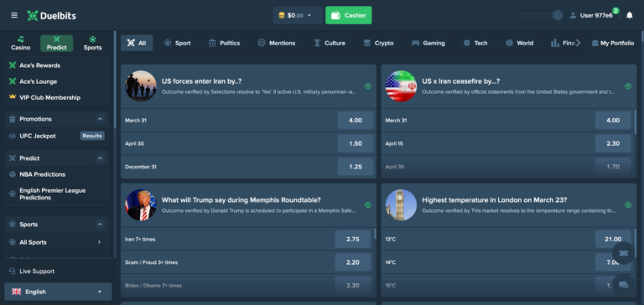Switch to the Predict section
This screenshot has width=644, height=305.
pyautogui.click(x=57, y=44)
